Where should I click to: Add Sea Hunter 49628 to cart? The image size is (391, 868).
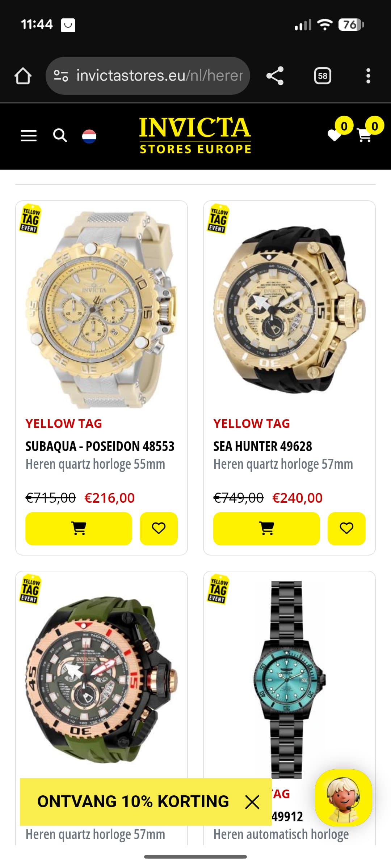click(x=266, y=528)
